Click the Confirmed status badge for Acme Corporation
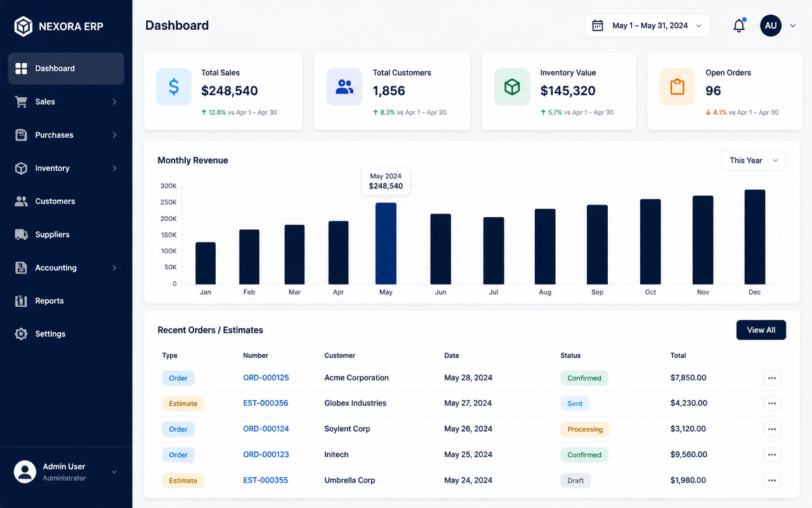812x508 pixels. point(584,378)
